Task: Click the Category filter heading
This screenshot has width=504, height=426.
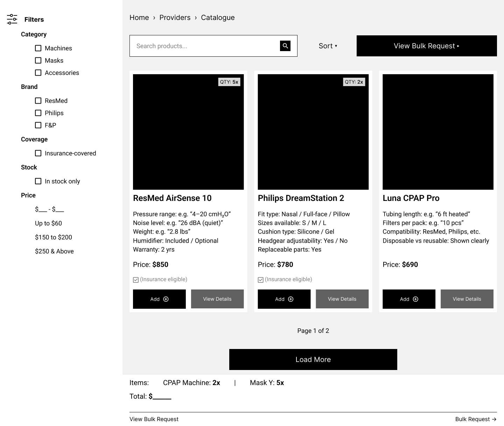Action: point(34,34)
